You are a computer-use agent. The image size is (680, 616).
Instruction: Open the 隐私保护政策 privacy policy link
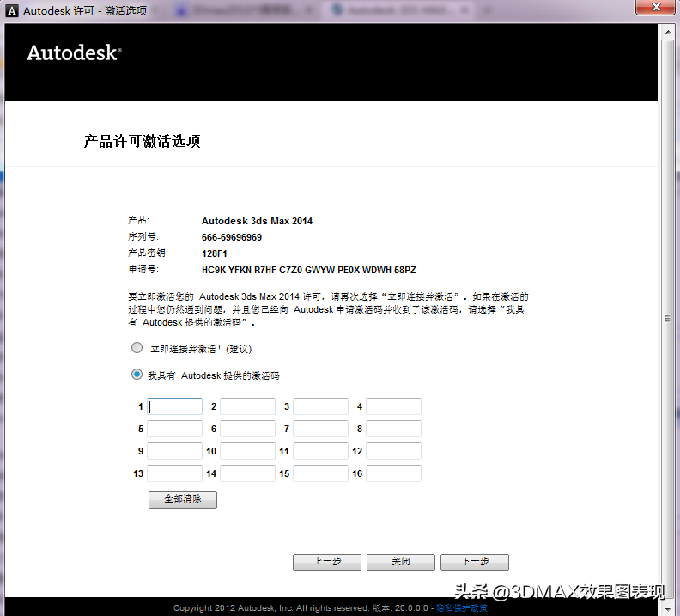[461, 608]
